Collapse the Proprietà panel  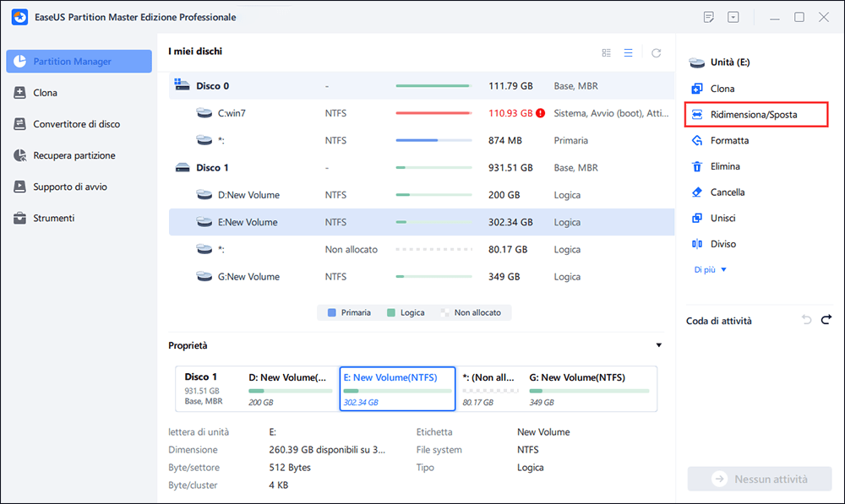[658, 345]
